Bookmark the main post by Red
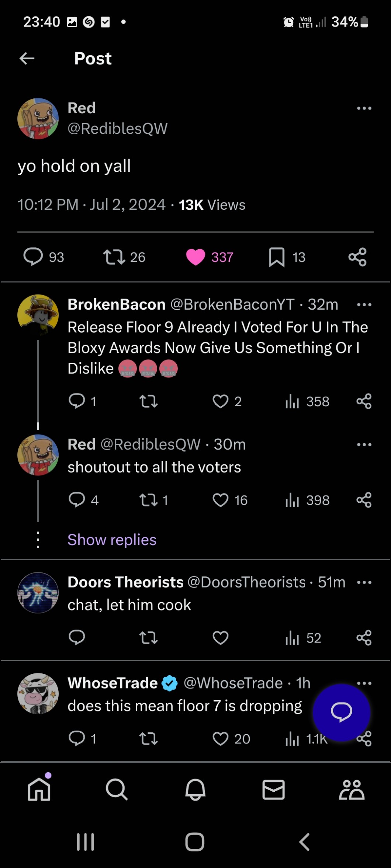This screenshot has height=868, width=391. click(x=277, y=257)
